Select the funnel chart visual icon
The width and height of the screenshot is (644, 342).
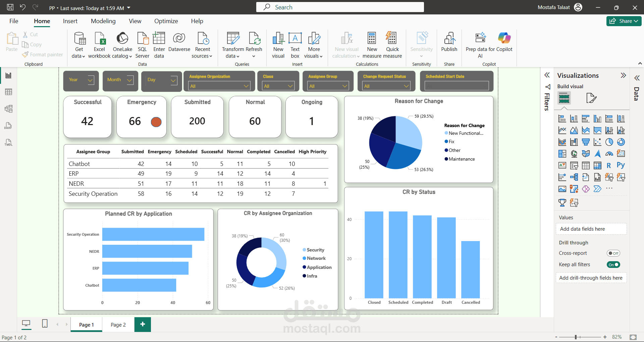pyautogui.click(x=586, y=142)
